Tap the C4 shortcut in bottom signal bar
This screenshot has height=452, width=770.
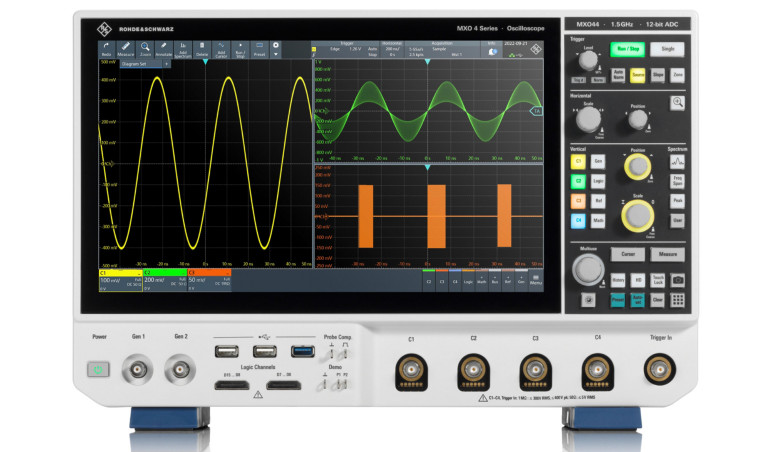(x=455, y=281)
